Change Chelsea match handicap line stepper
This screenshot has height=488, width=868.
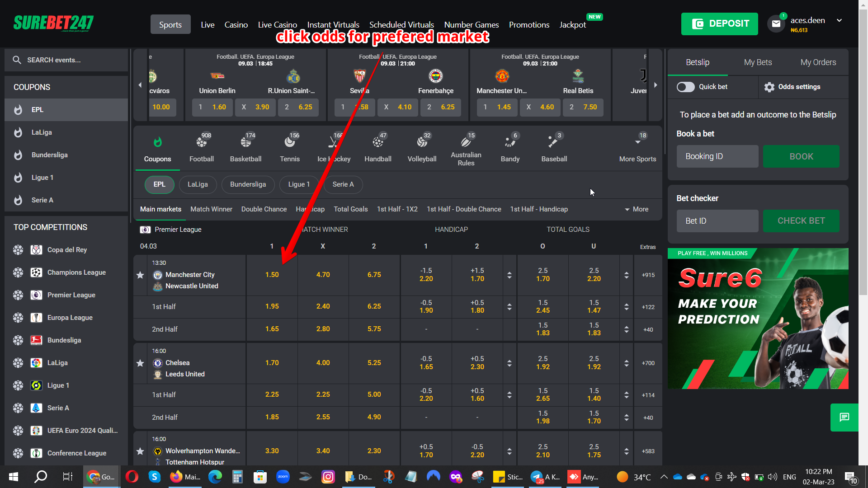(x=509, y=363)
